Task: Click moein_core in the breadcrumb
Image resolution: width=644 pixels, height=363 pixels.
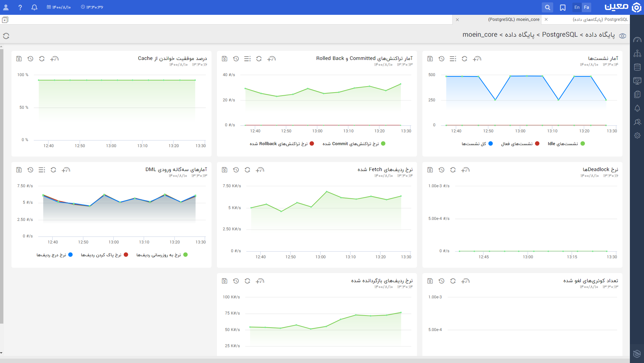Action: click(x=480, y=34)
